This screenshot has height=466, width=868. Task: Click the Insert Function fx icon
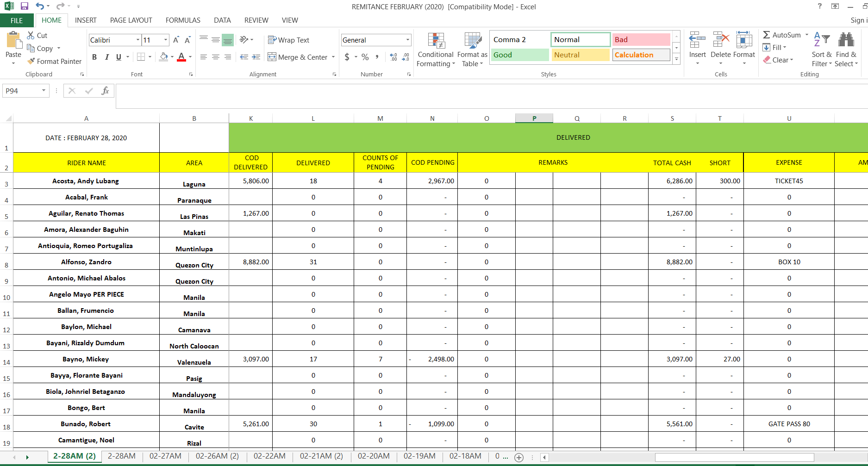click(106, 91)
